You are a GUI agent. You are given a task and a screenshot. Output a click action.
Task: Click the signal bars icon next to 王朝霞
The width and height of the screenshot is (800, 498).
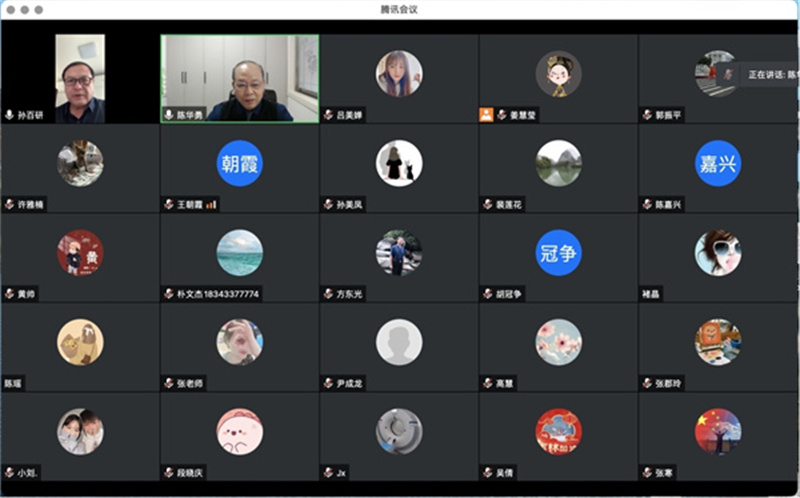(212, 204)
